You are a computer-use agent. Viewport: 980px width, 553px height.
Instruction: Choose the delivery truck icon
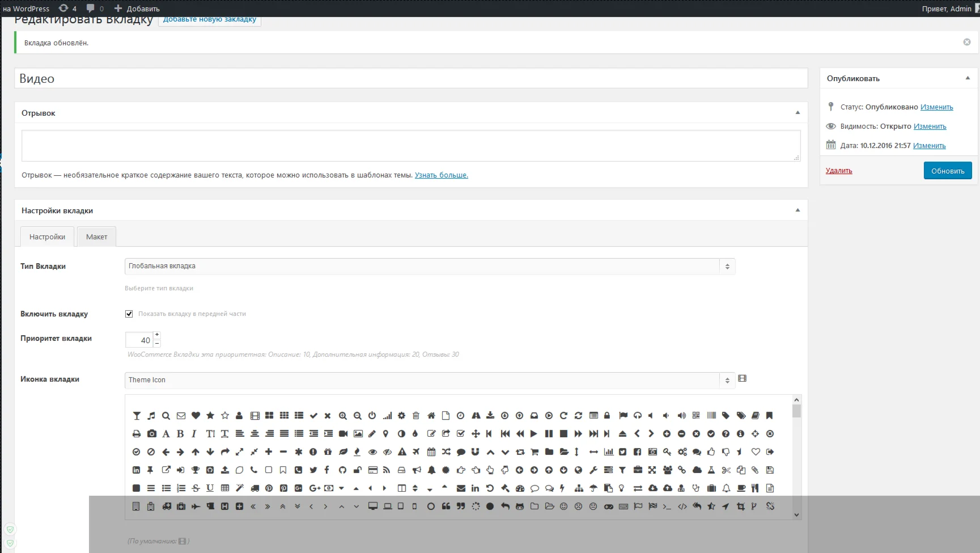254,488
